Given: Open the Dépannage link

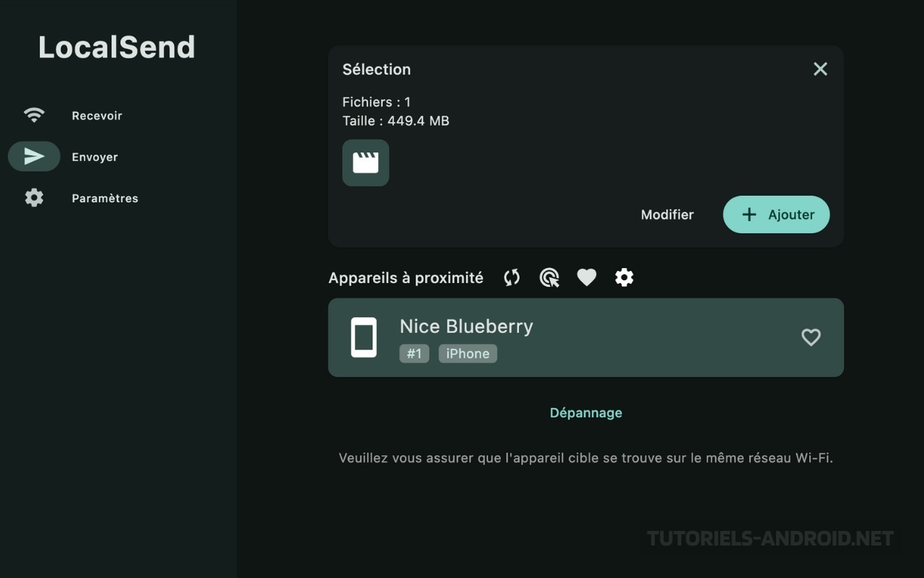Looking at the screenshot, I should pyautogui.click(x=585, y=413).
